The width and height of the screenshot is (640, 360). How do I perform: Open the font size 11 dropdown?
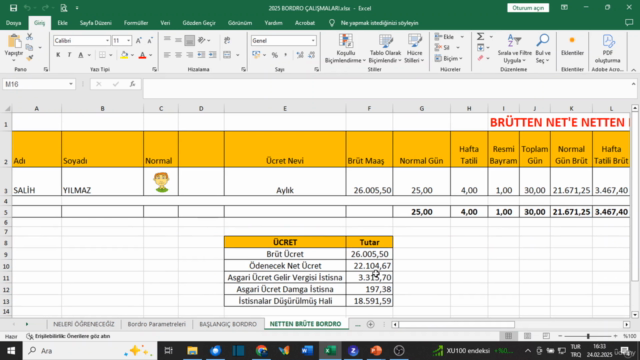(x=129, y=40)
